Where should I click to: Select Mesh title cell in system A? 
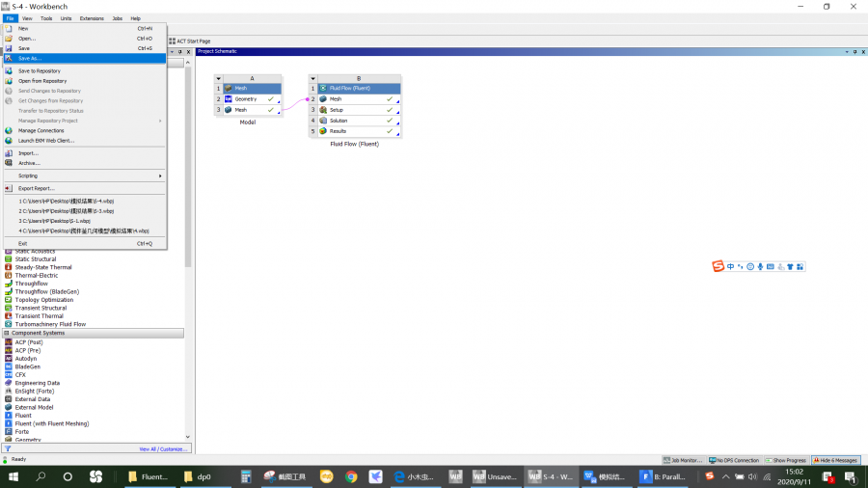[x=253, y=89]
